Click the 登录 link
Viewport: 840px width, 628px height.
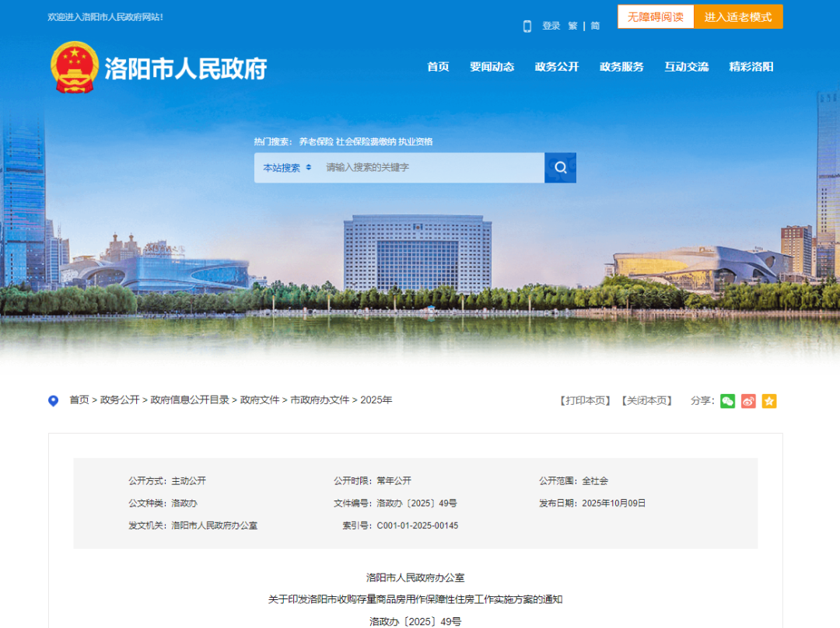coord(551,26)
